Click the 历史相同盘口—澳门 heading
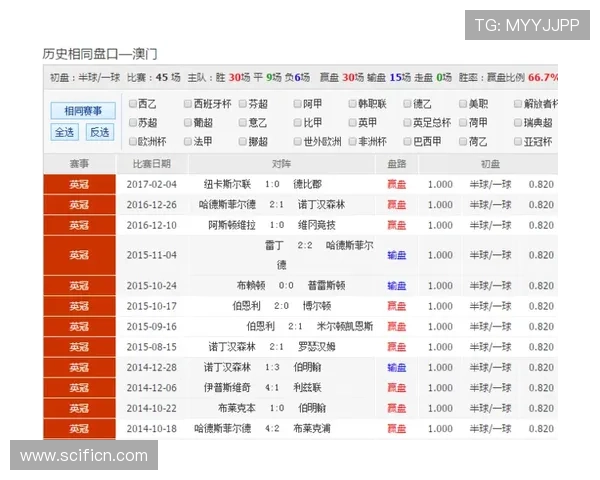 tap(100, 54)
